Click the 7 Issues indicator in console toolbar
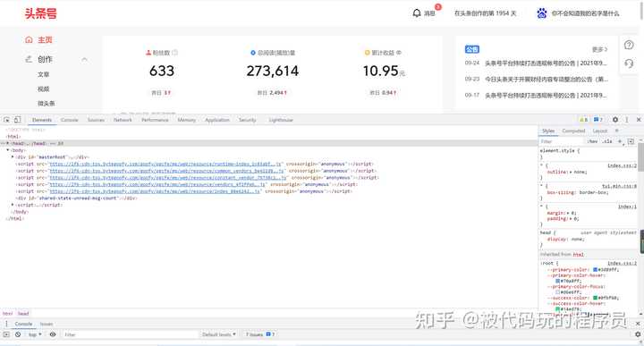 (260, 334)
